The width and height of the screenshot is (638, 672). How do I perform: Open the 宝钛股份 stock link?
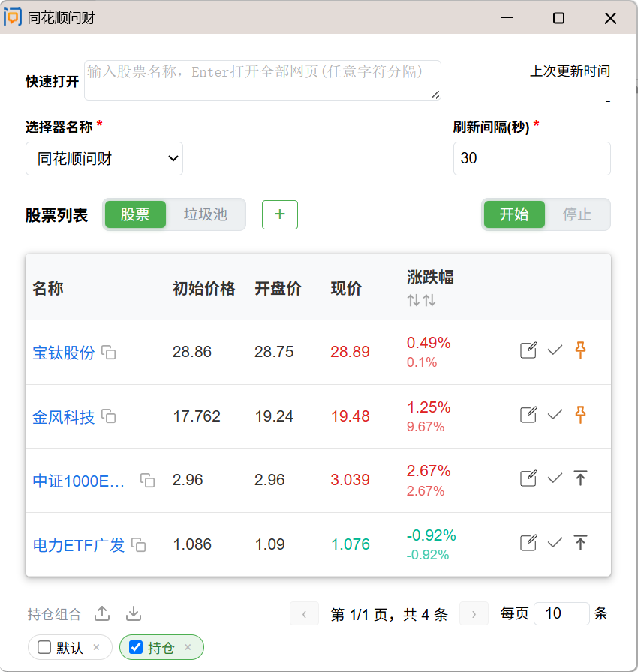coord(64,352)
